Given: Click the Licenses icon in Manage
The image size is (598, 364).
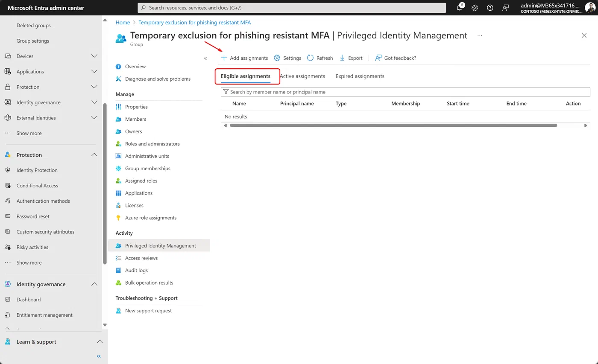Looking at the screenshot, I should click(x=119, y=205).
